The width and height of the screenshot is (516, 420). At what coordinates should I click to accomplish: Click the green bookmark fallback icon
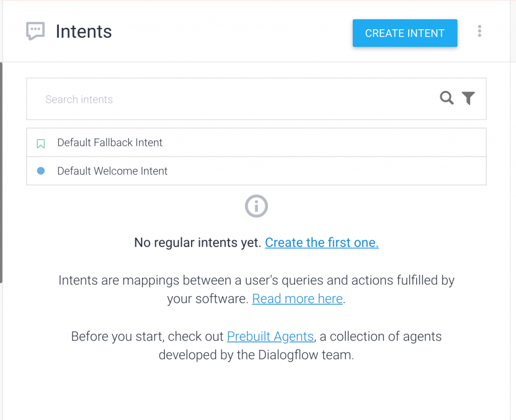coord(41,144)
